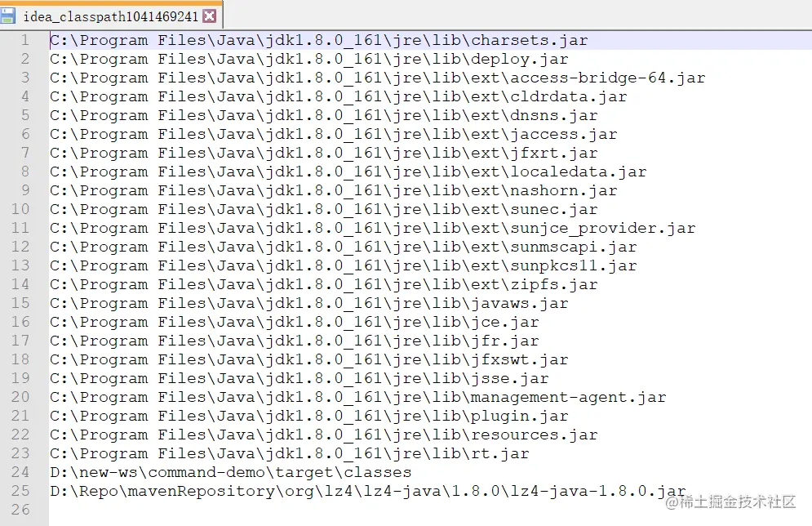Image resolution: width=812 pixels, height=526 pixels.
Task: Click line containing lz4-java-1.8.0.jar
Action: tap(368, 491)
